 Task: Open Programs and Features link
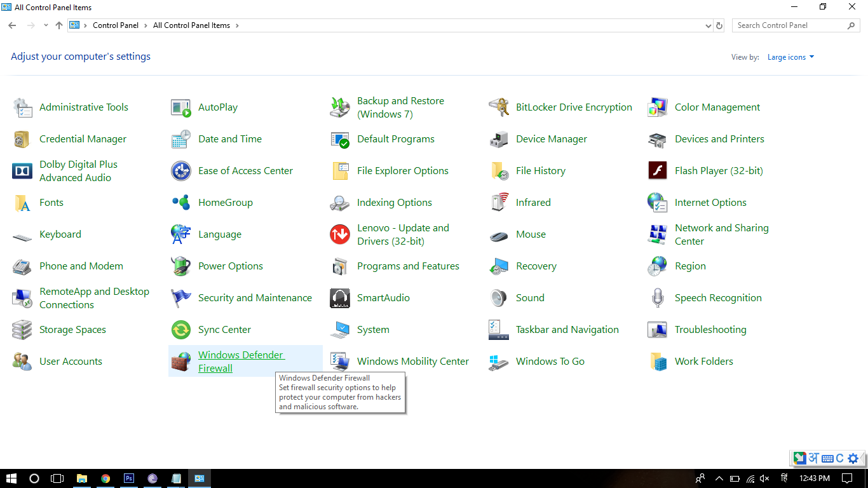408,266
